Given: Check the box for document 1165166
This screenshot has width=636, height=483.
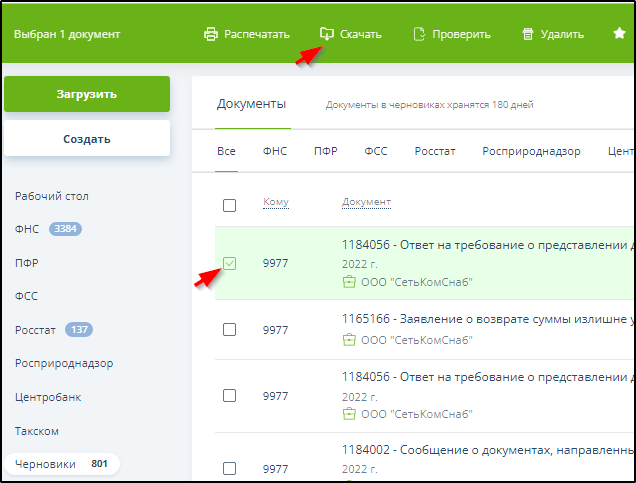Looking at the screenshot, I should click(229, 329).
